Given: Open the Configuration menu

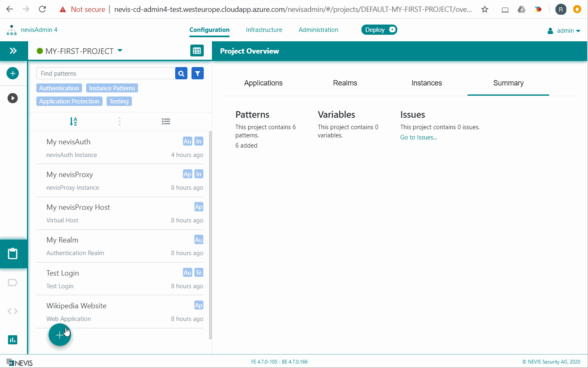Looking at the screenshot, I should tap(209, 30).
